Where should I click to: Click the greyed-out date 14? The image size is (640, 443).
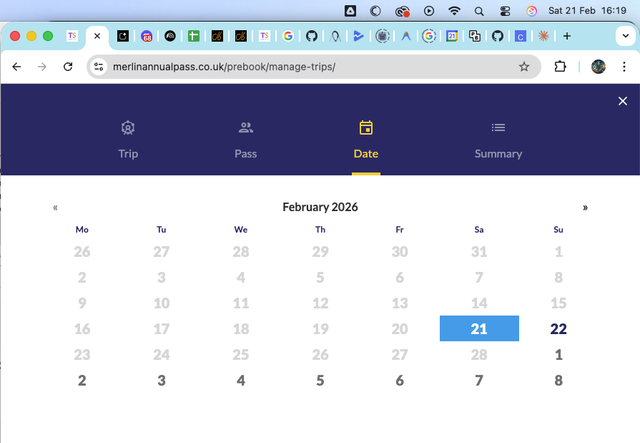(479, 303)
